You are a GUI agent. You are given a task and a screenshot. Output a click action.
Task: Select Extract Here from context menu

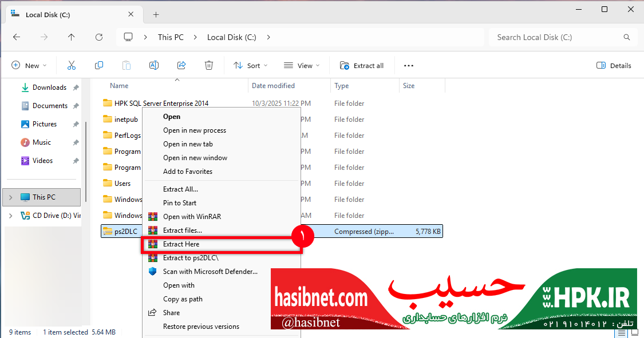181,244
